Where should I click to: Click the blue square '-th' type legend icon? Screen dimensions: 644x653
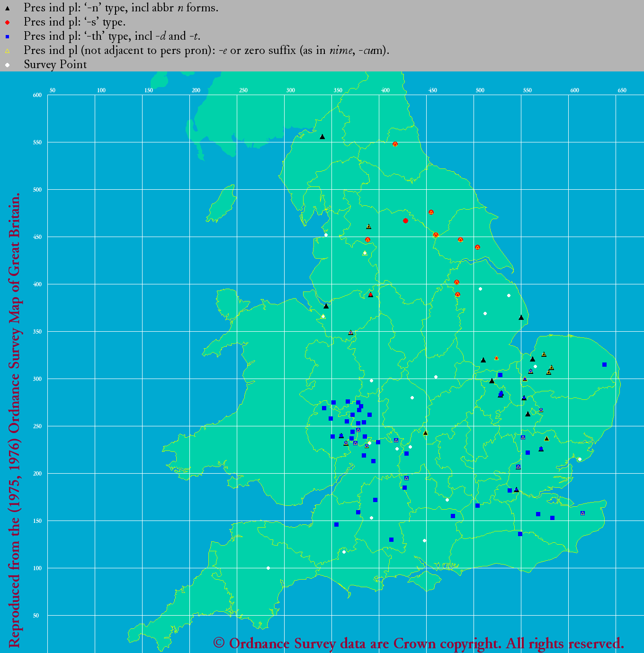[7, 36]
